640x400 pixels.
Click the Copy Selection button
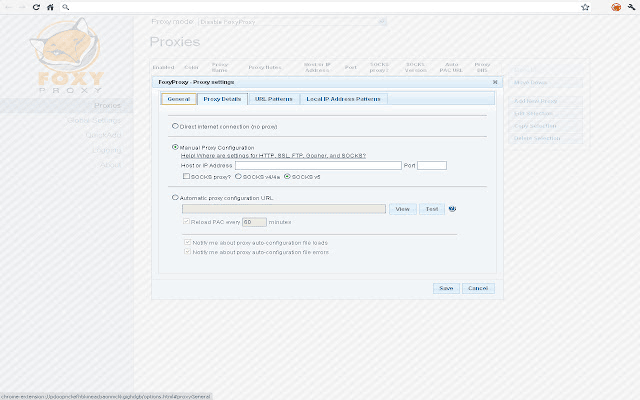(x=546, y=126)
